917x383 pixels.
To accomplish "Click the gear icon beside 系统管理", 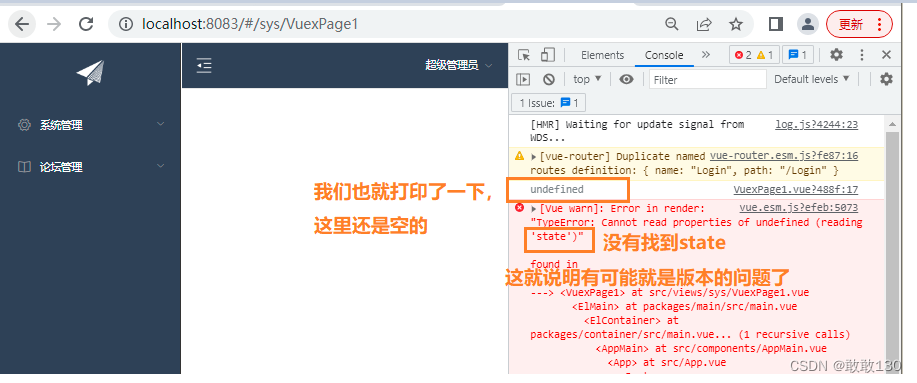I will (x=24, y=125).
